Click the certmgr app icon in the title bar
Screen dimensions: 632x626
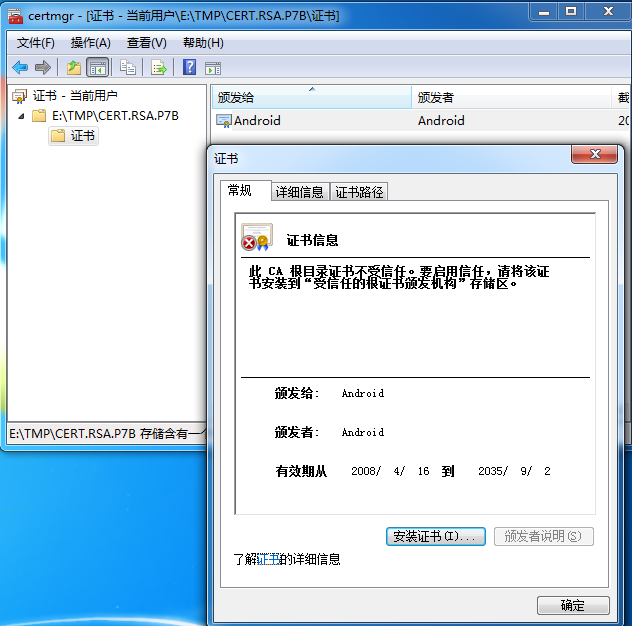pyautogui.click(x=15, y=15)
